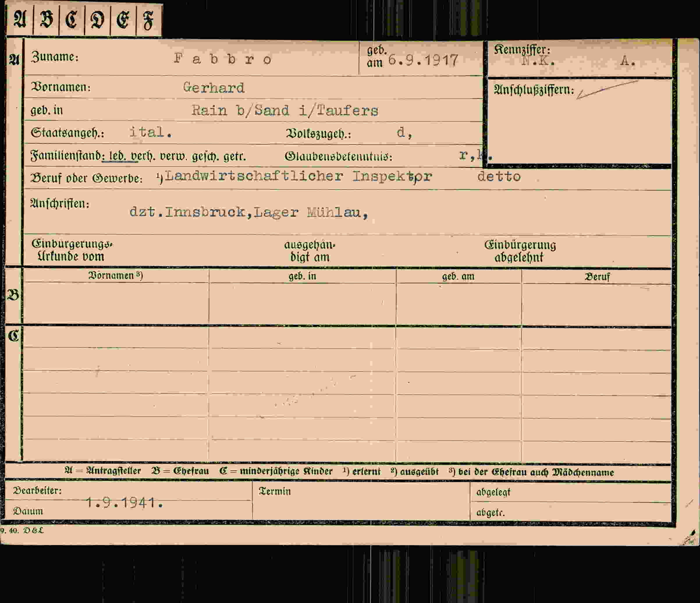Click the 'Datum' label
This screenshot has height=603, width=700.
(x=28, y=511)
